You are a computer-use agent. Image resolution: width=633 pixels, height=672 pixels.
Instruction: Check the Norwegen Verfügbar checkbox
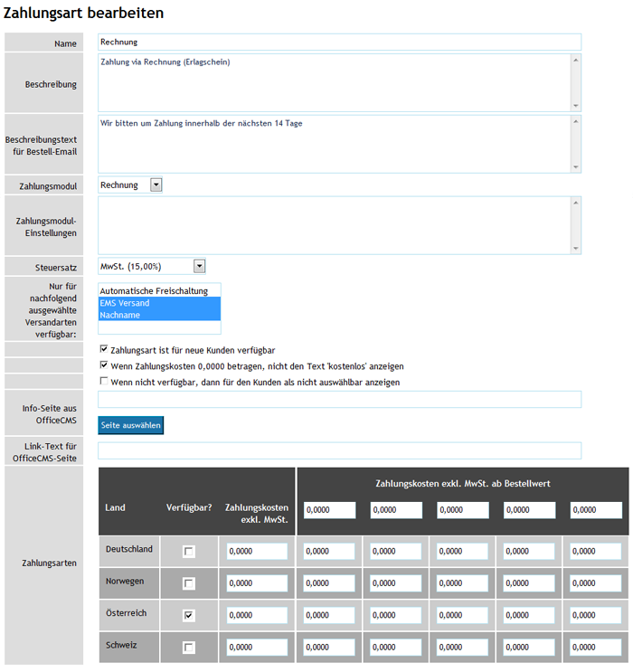[189, 583]
